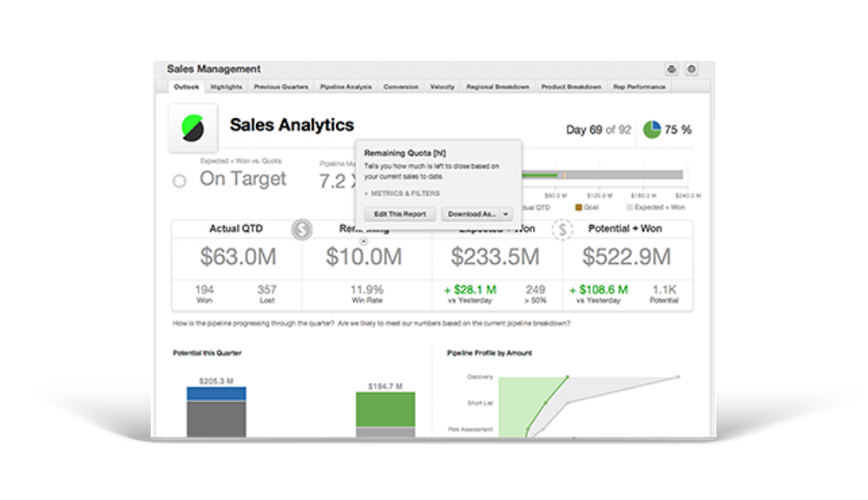Viewport: 868px width, 500px height.
Task: Click the orange Goal legend swatch
Action: [578, 207]
